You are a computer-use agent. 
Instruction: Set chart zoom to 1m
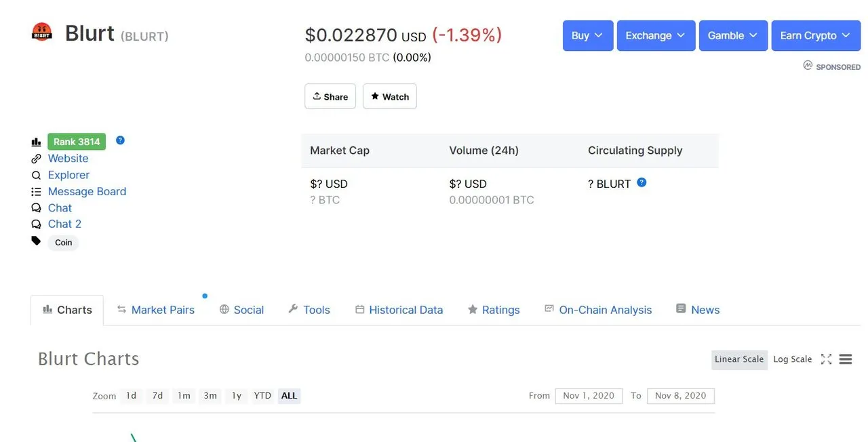184,396
